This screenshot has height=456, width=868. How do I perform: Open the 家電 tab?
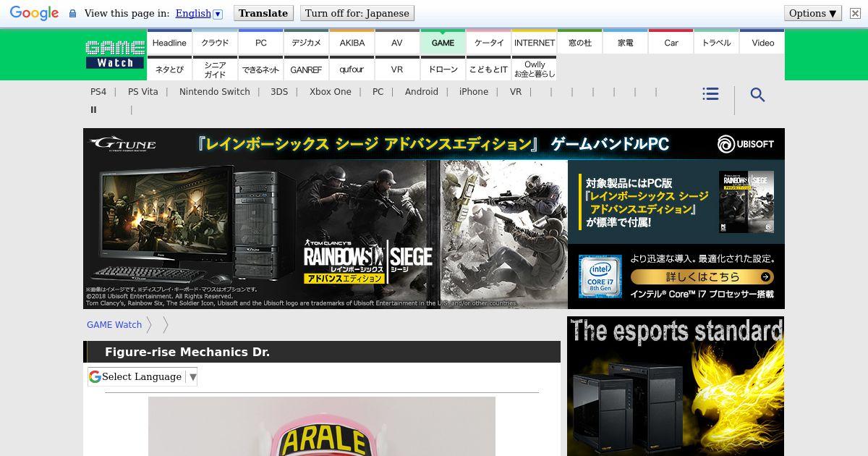(x=626, y=43)
